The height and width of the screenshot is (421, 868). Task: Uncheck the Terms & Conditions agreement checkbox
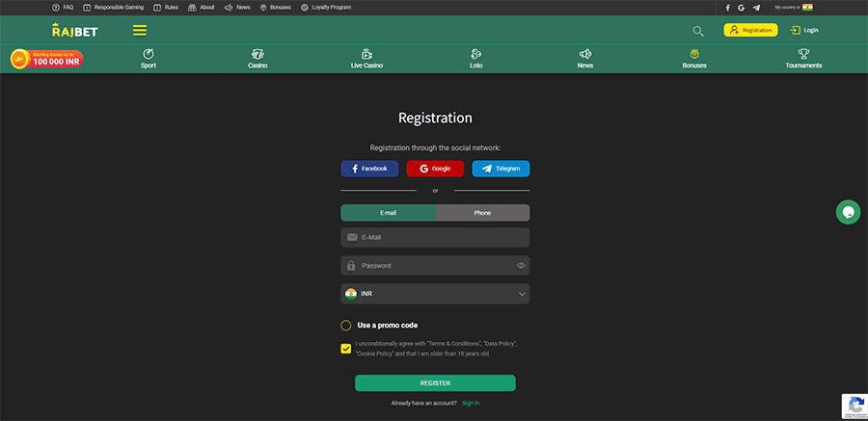346,349
